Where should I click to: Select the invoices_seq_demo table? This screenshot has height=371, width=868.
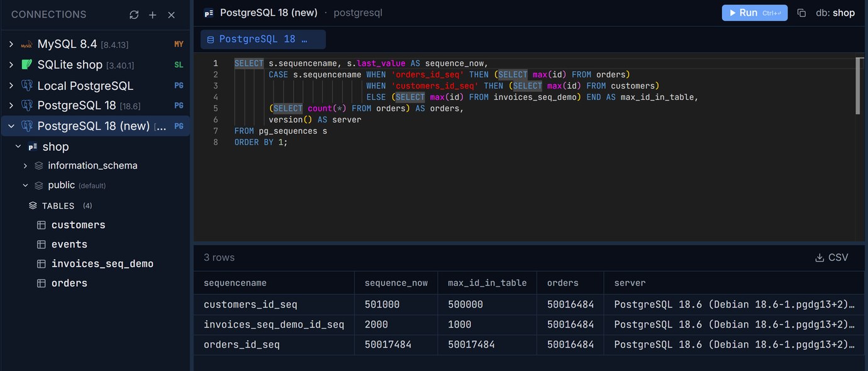(x=103, y=264)
